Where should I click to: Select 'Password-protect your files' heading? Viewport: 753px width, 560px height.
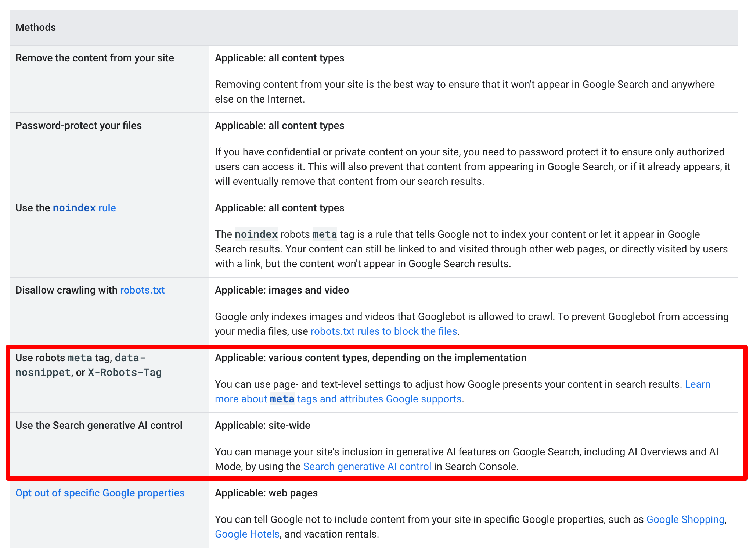click(79, 126)
